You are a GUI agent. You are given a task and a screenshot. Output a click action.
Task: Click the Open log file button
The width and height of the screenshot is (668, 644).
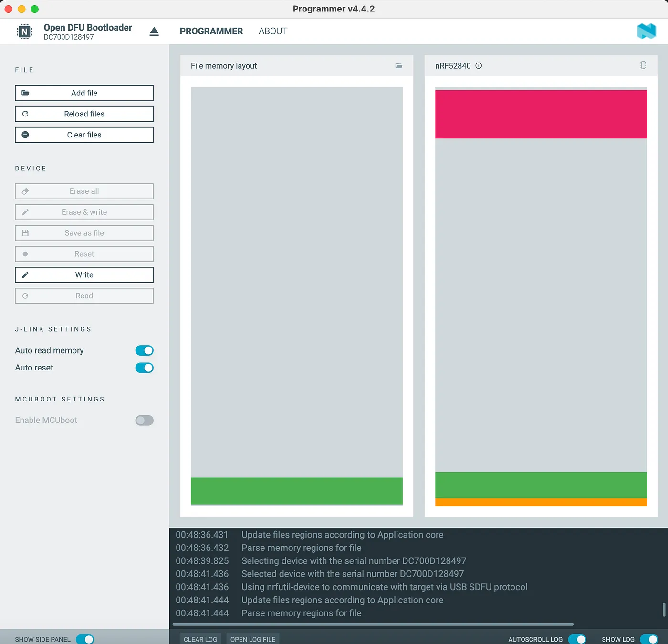pos(253,639)
